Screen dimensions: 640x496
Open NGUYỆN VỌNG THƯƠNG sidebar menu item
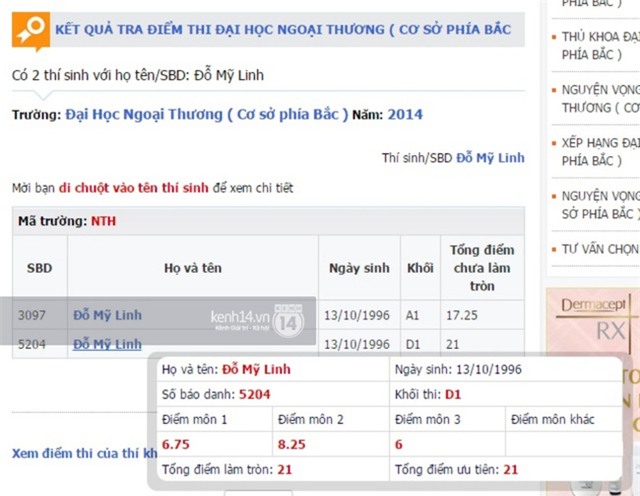[599, 98]
